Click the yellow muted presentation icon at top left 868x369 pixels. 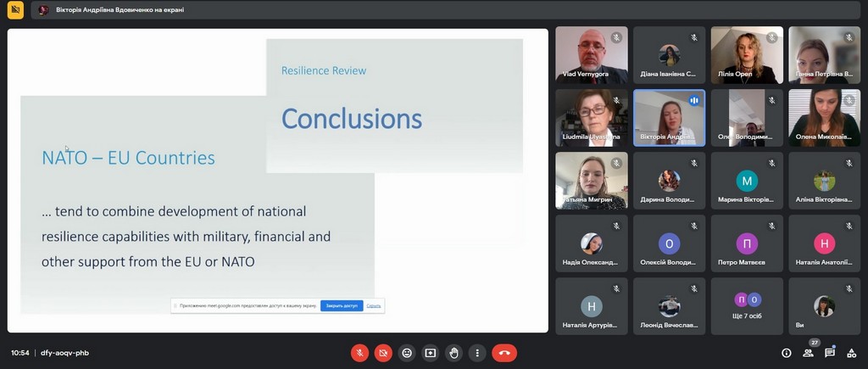coord(15,9)
